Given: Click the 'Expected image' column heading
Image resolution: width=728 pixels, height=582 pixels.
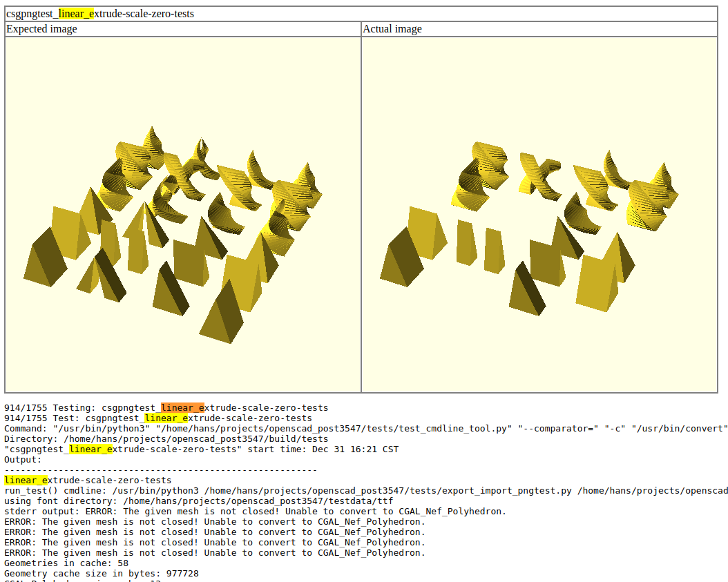Looking at the screenshot, I should pyautogui.click(x=41, y=29).
